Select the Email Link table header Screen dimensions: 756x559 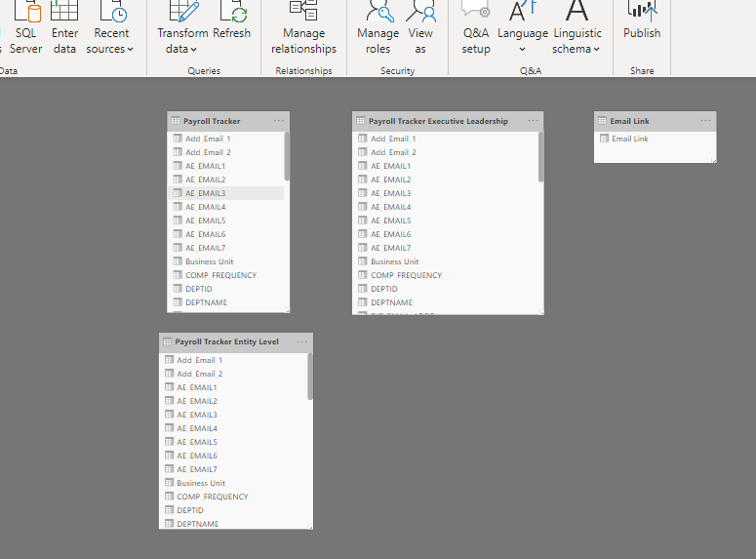pos(655,121)
